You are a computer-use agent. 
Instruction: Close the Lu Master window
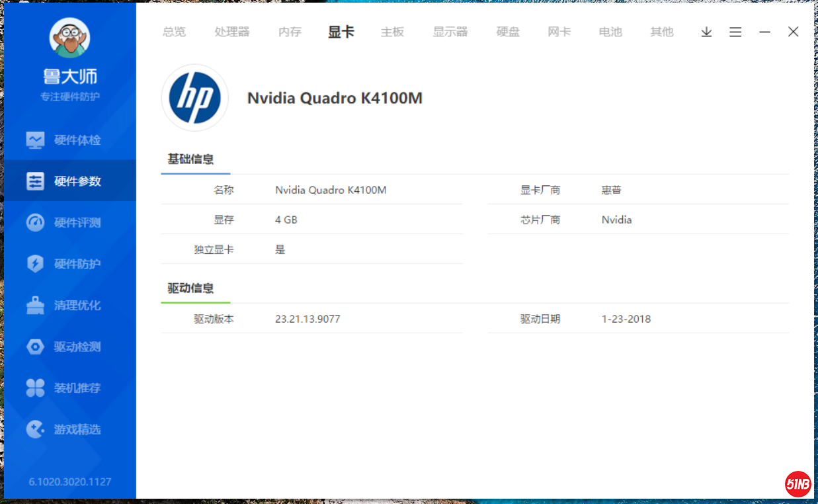[794, 32]
